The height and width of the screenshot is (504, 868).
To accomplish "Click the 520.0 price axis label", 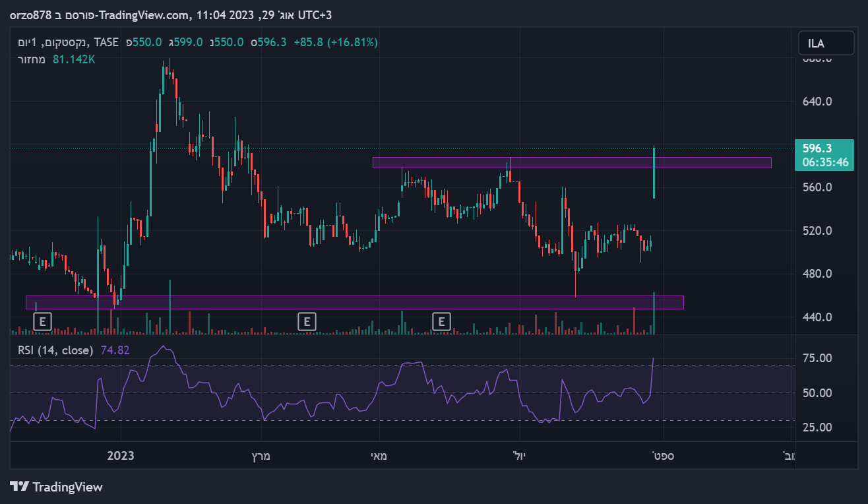I will [x=817, y=231].
